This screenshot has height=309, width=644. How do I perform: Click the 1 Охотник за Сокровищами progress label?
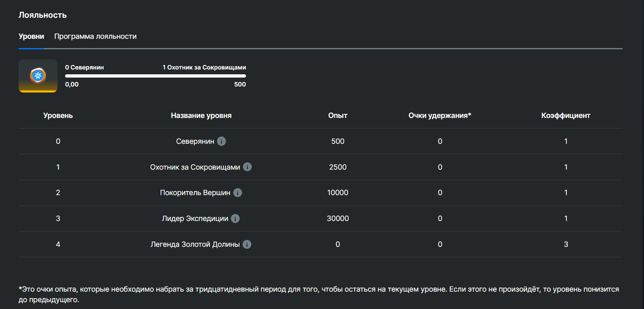coord(204,67)
